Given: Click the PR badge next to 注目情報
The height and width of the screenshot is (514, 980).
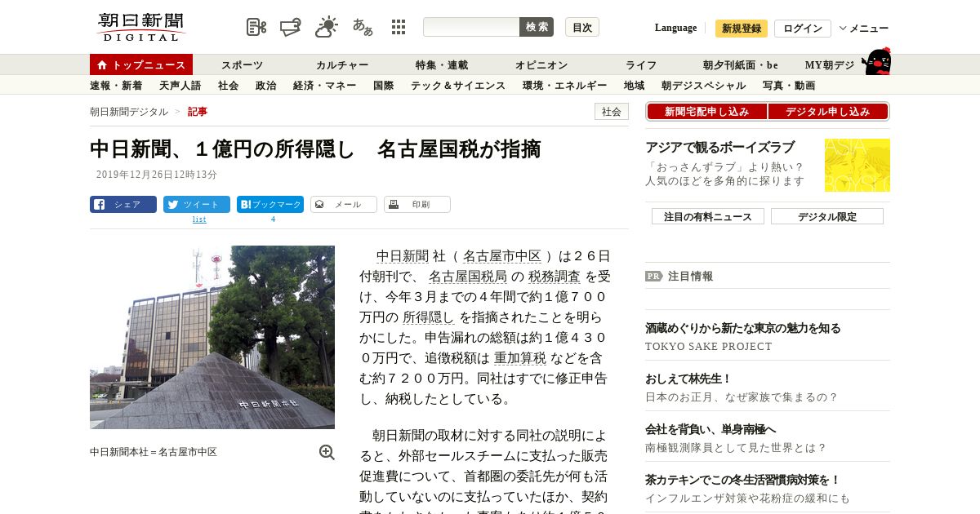Looking at the screenshot, I should [653, 276].
